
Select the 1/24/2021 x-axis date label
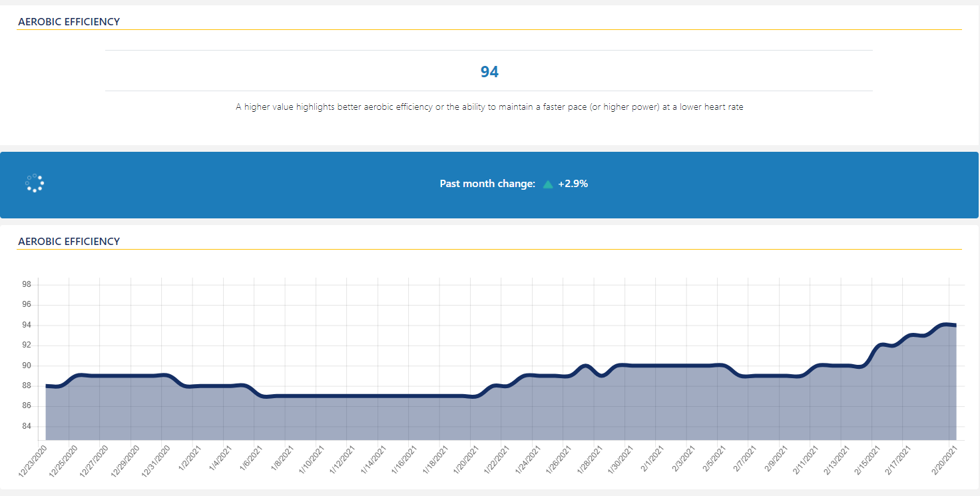point(528,459)
